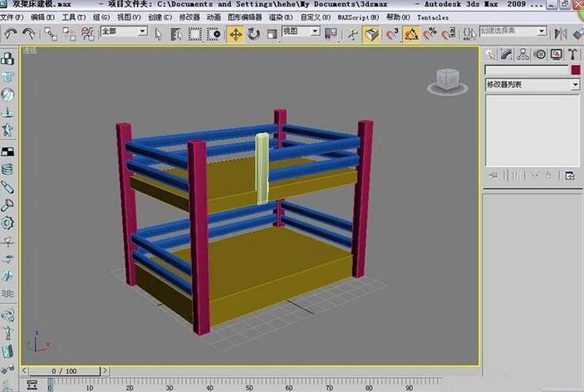Expand the 修改器列表 modifier list dropdown
The image size is (584, 392).
532,85
